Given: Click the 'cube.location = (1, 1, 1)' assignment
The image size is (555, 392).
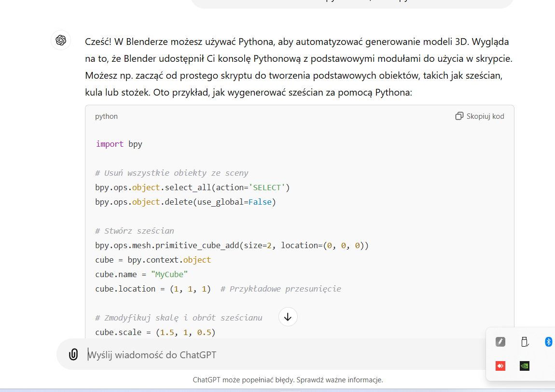Looking at the screenshot, I should (153, 289).
